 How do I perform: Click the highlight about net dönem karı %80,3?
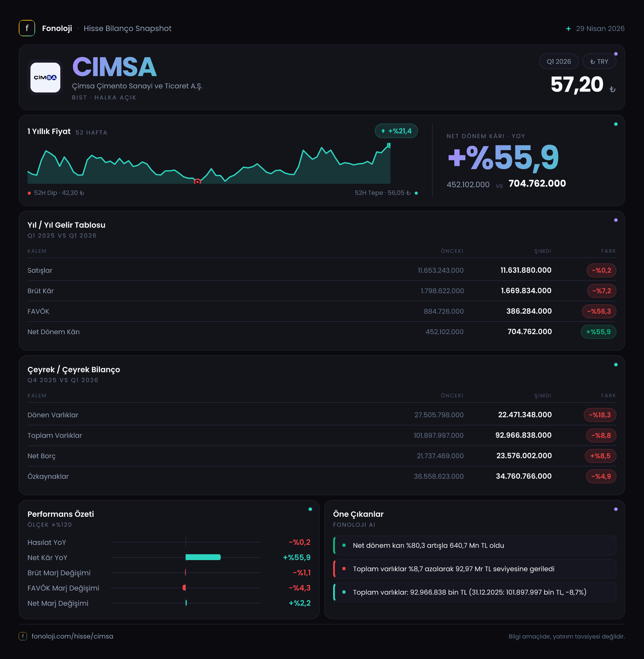pyautogui.click(x=475, y=545)
